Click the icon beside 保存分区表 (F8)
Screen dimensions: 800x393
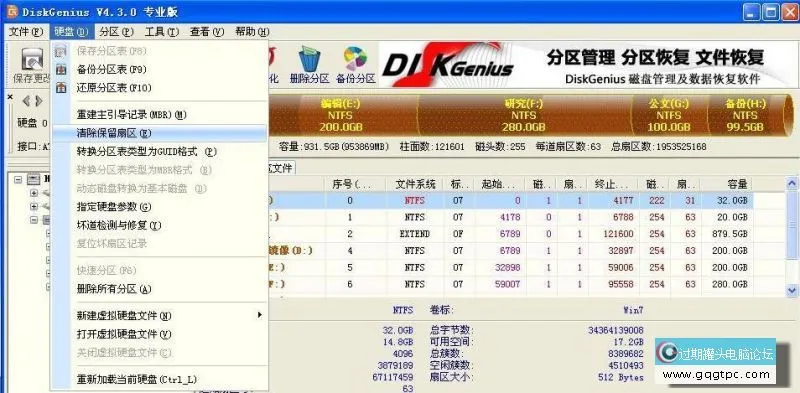coord(61,51)
